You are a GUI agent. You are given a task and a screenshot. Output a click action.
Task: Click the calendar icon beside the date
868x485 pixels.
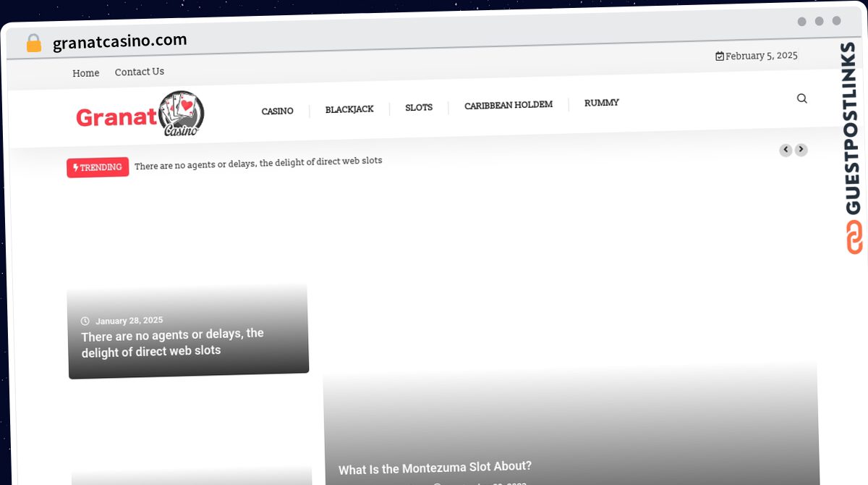coord(720,56)
